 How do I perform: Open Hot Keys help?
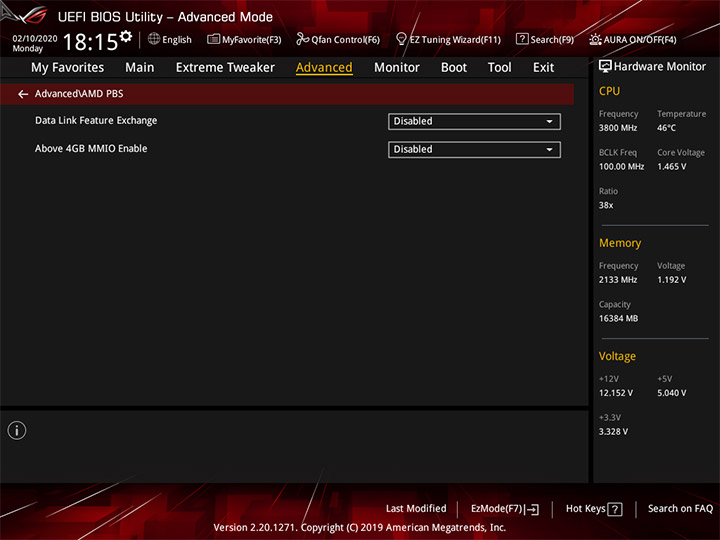tap(594, 509)
